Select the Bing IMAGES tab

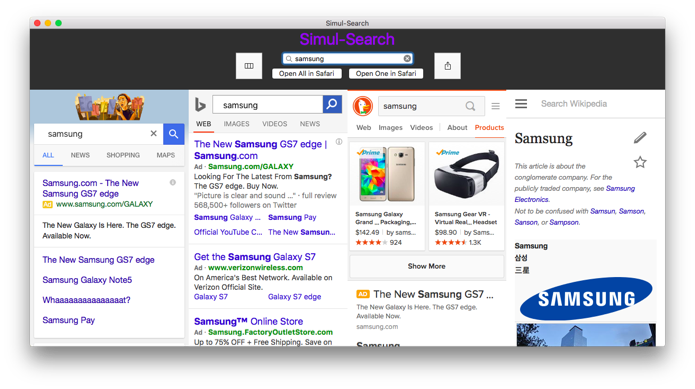coord(236,124)
